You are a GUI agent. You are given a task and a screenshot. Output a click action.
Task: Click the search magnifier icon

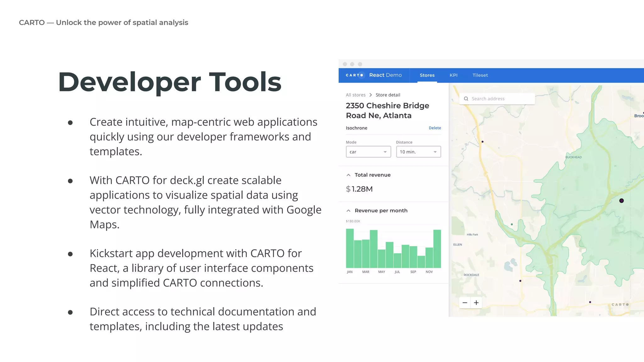(466, 99)
